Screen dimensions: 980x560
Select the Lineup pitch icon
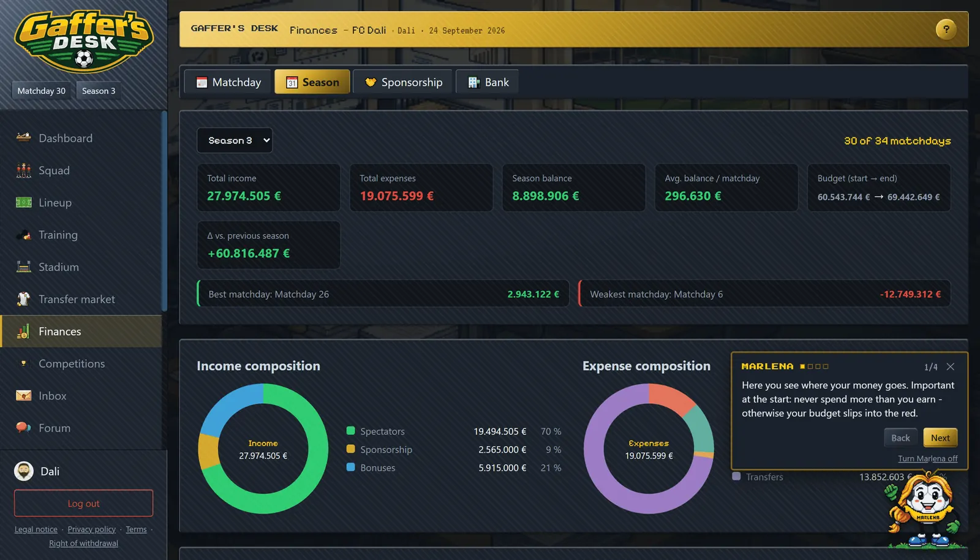pos(24,202)
